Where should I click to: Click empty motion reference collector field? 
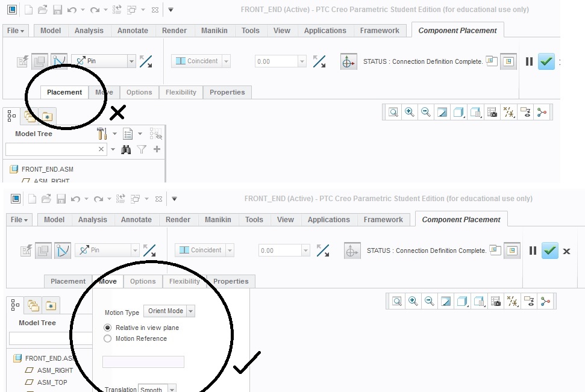point(143,362)
